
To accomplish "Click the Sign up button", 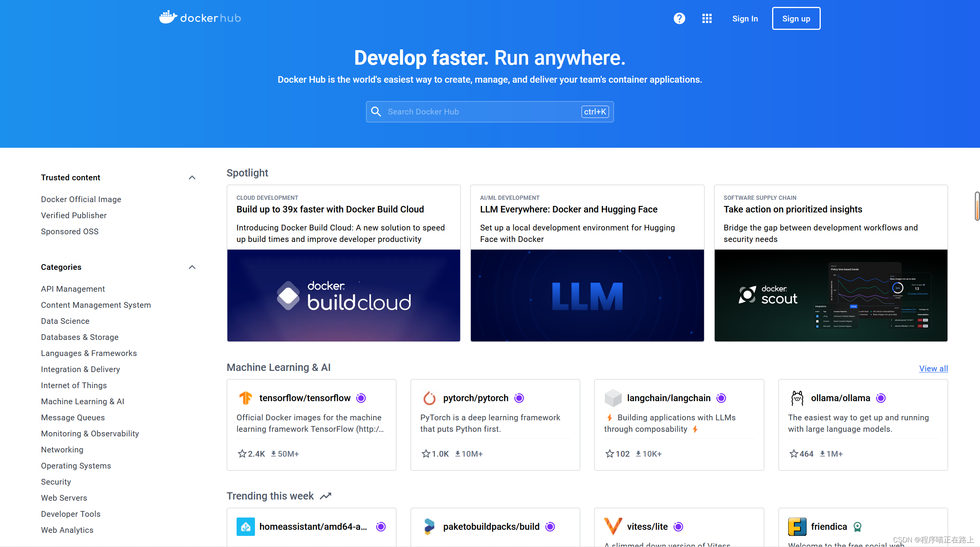I will click(x=796, y=18).
